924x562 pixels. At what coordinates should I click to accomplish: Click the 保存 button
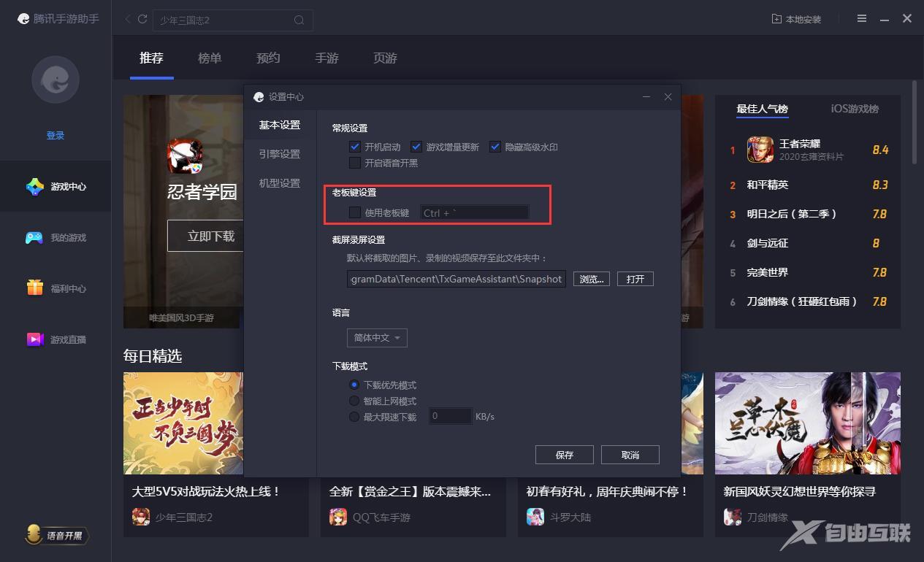565,455
